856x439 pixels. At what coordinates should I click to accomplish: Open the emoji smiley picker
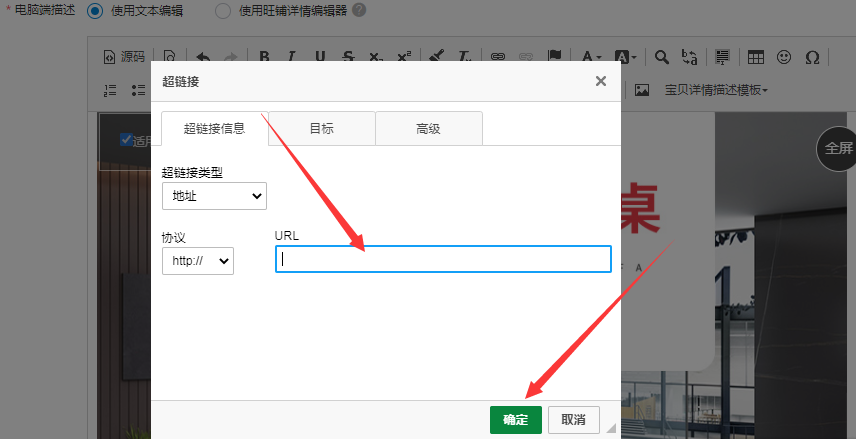point(784,57)
